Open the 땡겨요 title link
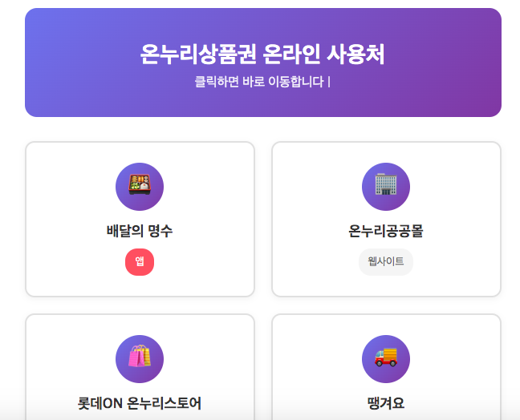 tap(386, 403)
